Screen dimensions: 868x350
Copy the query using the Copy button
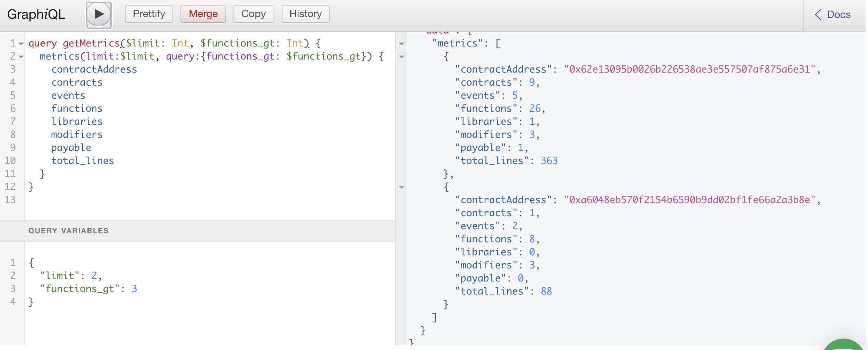(253, 14)
